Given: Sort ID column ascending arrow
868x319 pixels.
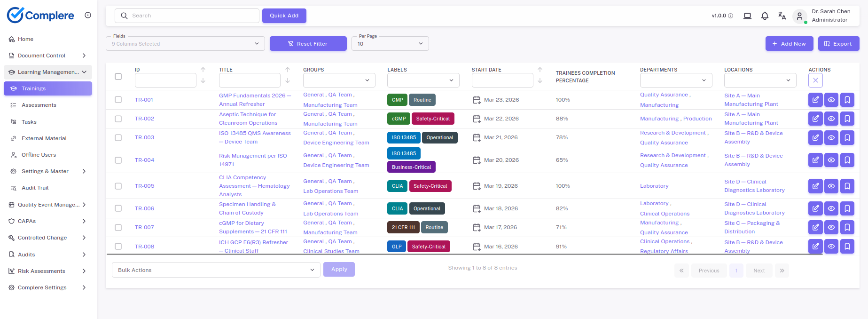Looking at the screenshot, I should [x=203, y=70].
